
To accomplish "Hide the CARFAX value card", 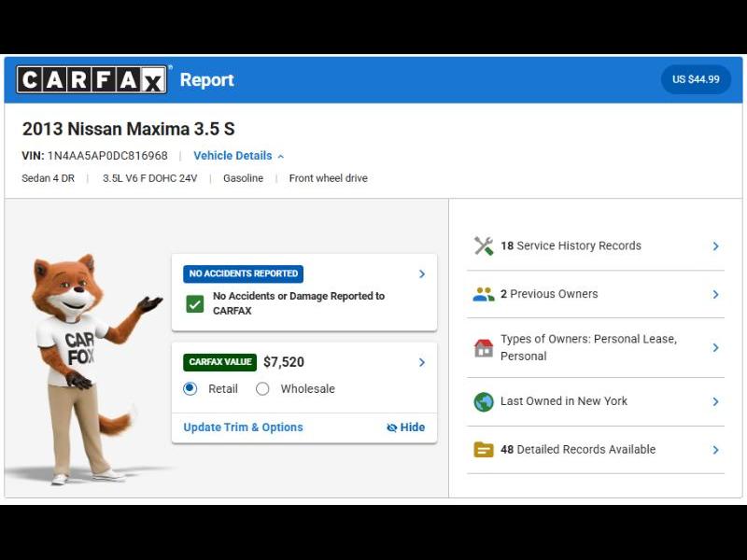I will [405, 427].
